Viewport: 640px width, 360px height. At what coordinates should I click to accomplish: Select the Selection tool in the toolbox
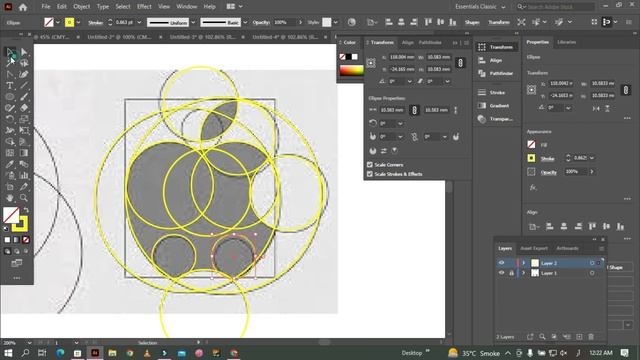10,52
